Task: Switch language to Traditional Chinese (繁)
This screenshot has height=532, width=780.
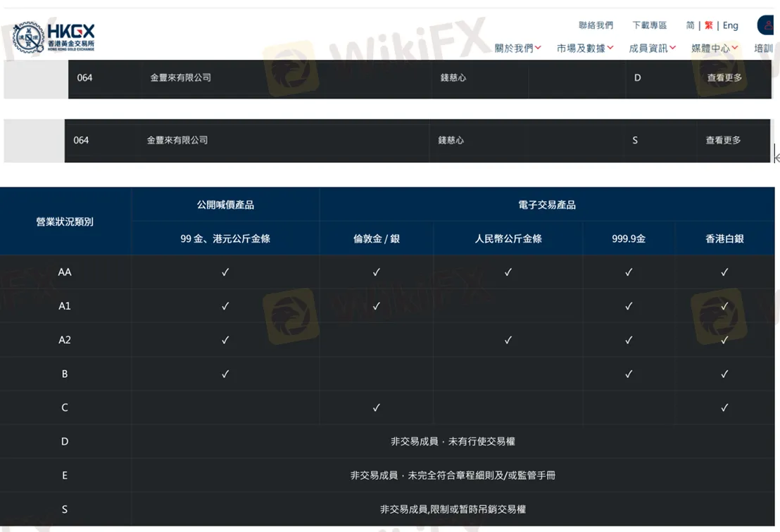Action: 709,25
